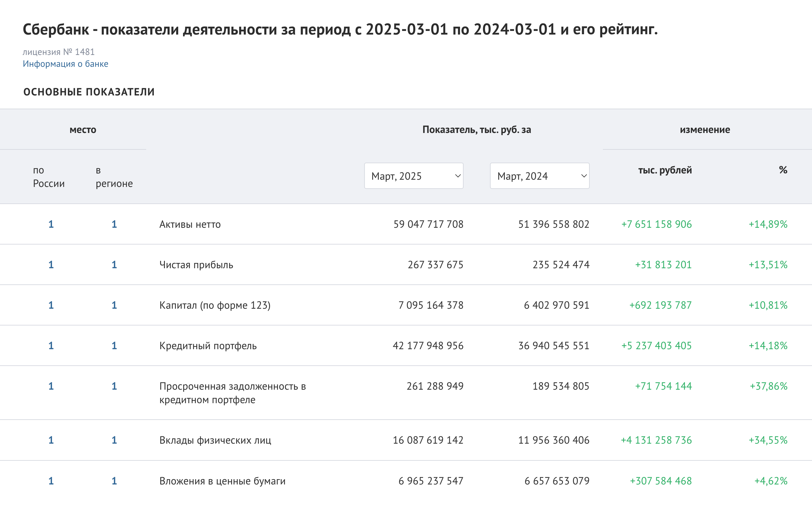Screen dimensions: 812x520
Task: Click the percentage +34,55%
Action: (x=768, y=440)
